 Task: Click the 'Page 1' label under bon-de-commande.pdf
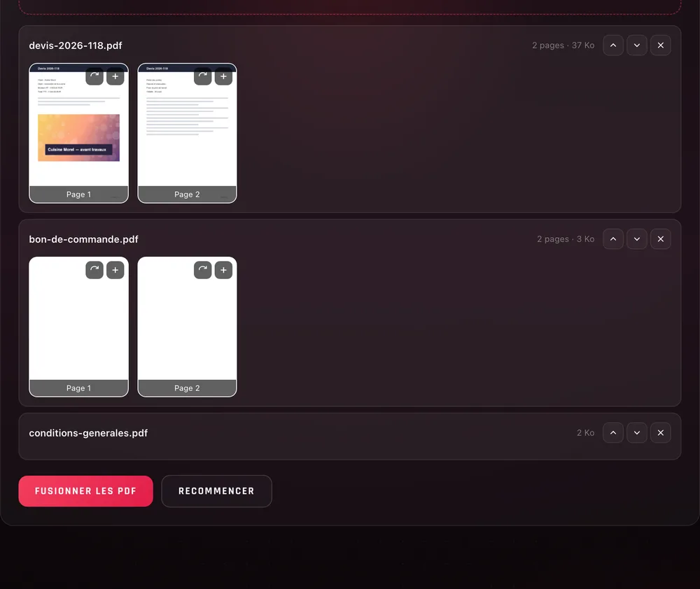[x=78, y=388]
